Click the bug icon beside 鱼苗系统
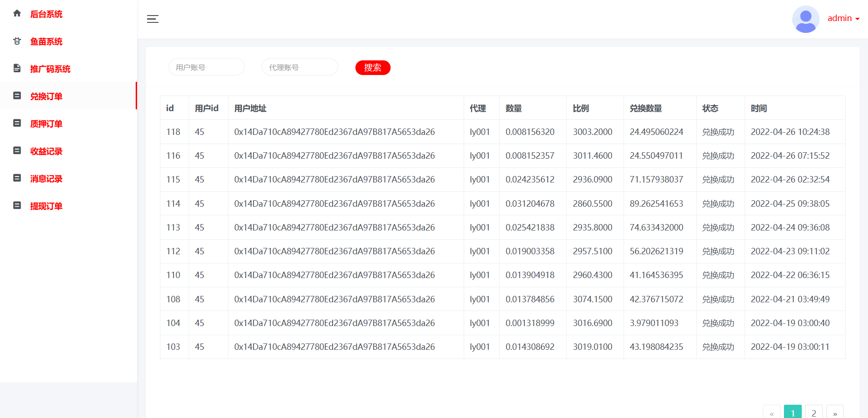This screenshot has width=868, height=418. click(x=17, y=41)
